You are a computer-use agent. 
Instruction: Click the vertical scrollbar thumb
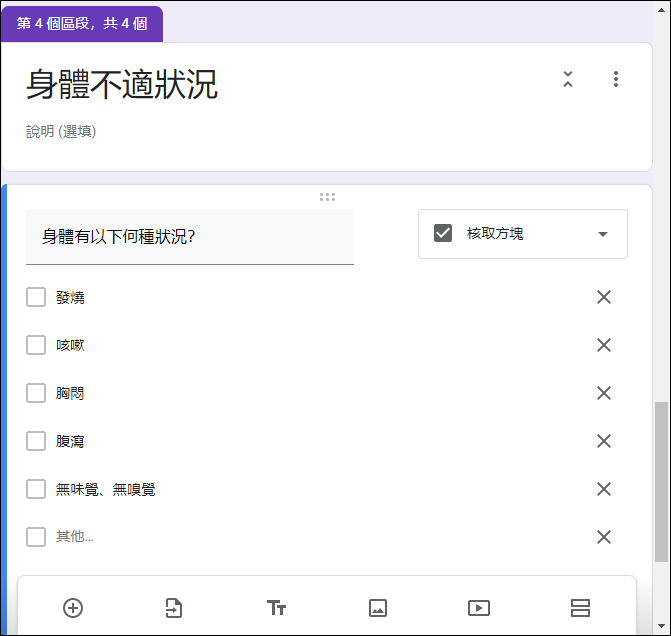click(661, 481)
